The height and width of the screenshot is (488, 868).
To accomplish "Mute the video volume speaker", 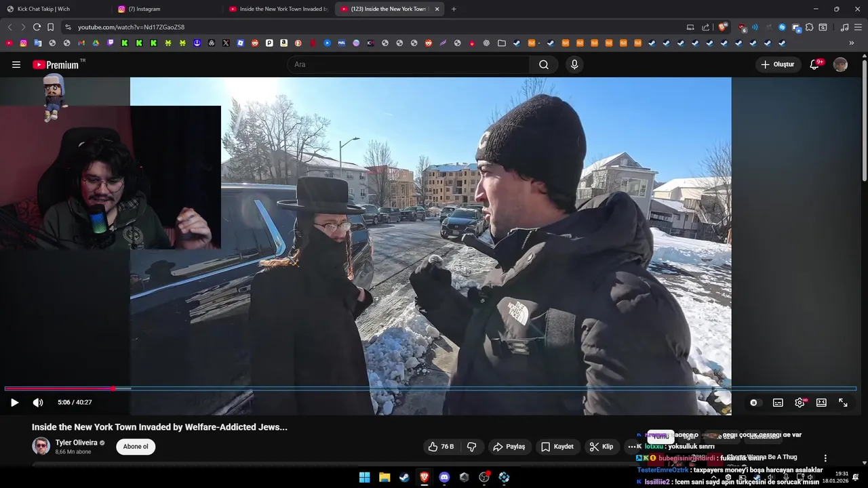I will click(x=38, y=403).
